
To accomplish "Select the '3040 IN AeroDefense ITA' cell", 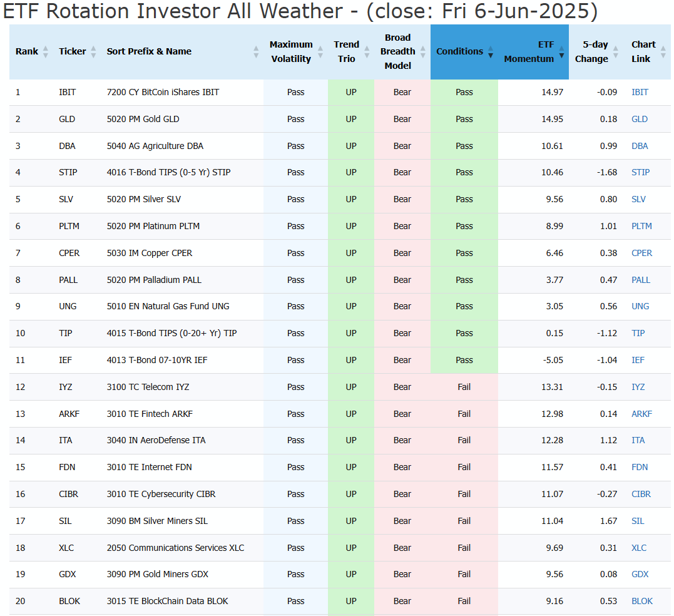I will click(182, 440).
